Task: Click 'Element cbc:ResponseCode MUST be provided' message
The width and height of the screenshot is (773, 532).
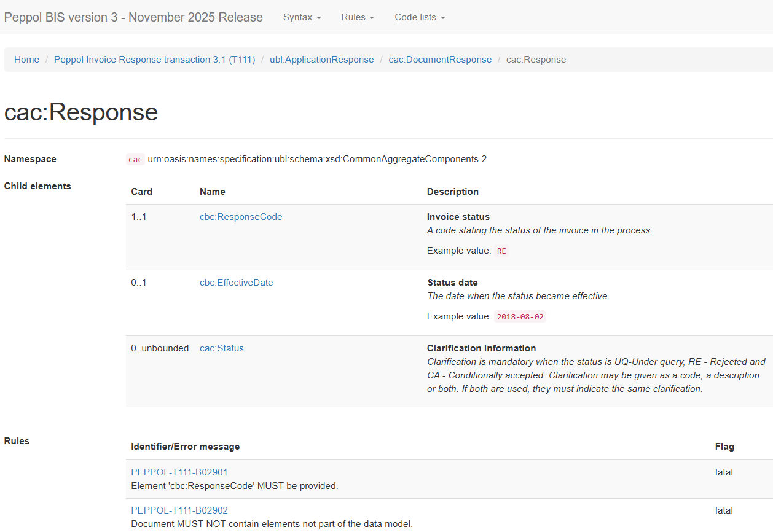Action: click(235, 486)
